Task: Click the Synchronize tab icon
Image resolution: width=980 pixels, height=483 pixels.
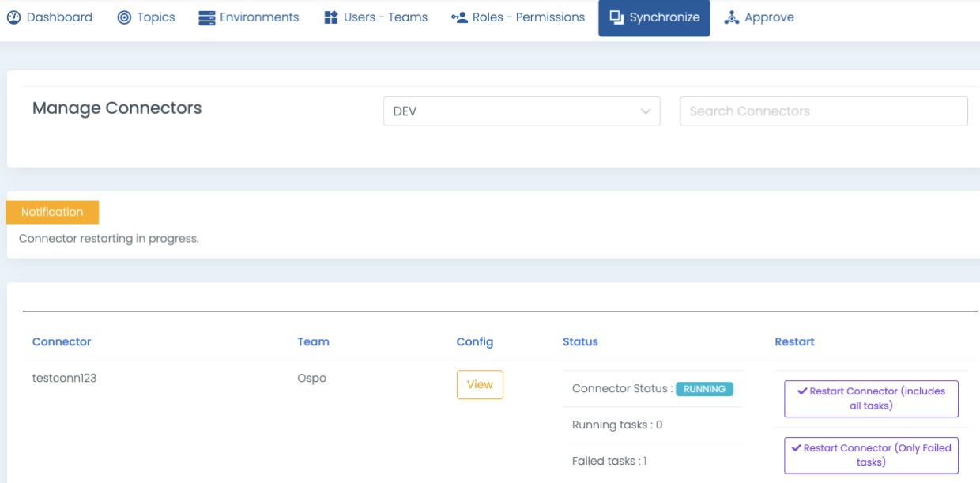Action: click(x=616, y=17)
